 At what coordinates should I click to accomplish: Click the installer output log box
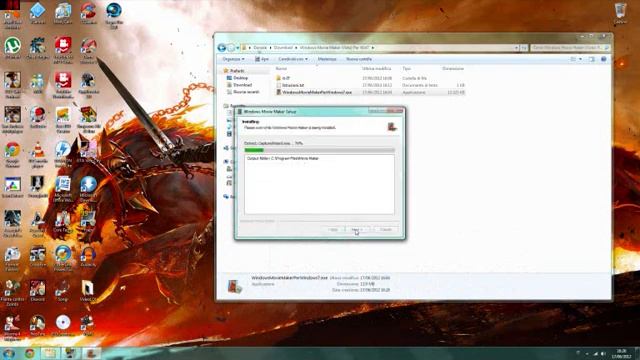(x=319, y=184)
